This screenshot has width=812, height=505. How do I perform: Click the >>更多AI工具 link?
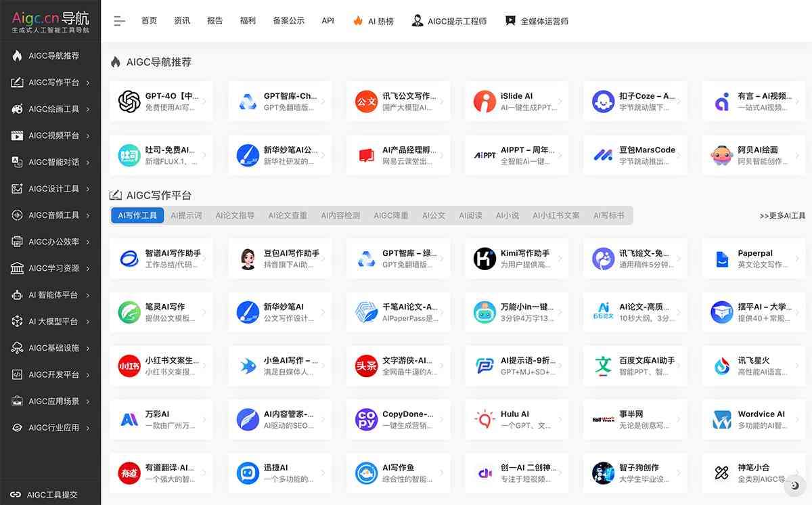pyautogui.click(x=782, y=216)
